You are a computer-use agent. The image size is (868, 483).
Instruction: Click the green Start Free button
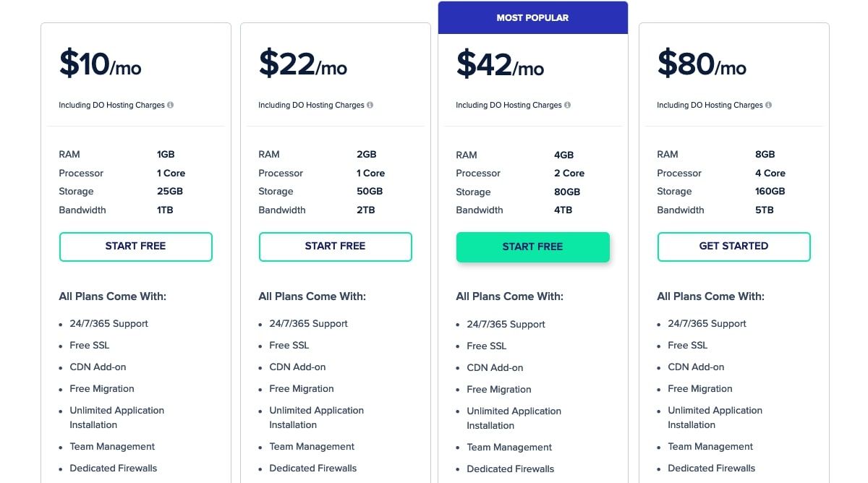point(533,247)
